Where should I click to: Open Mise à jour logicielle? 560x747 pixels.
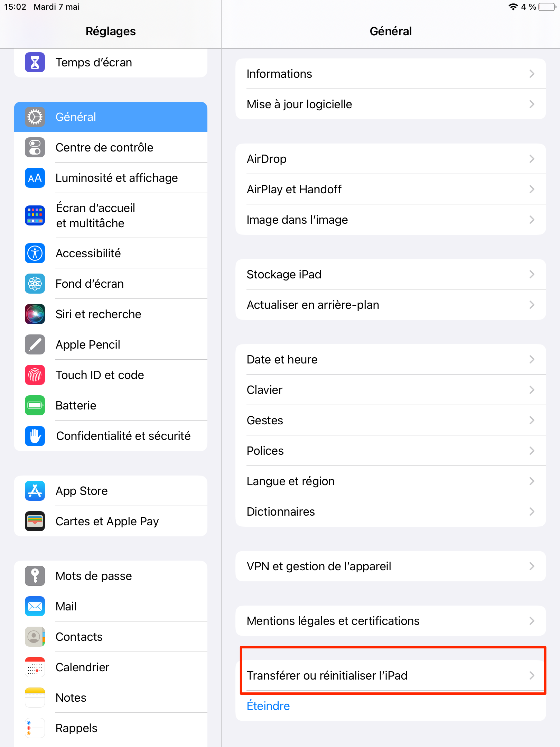(x=391, y=104)
